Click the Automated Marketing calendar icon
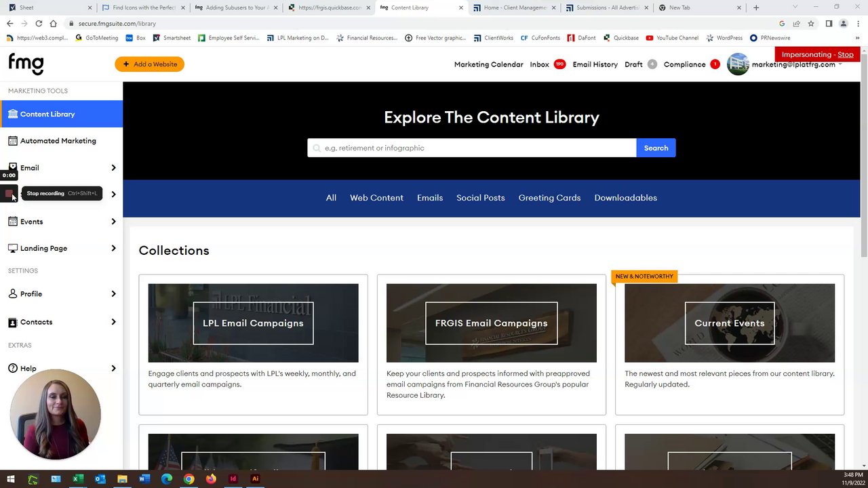Image resolution: width=868 pixels, height=488 pixels. (x=13, y=141)
